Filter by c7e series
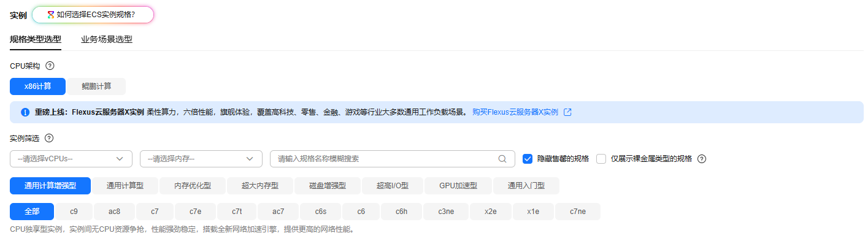Viewport: 868px width, 241px height. click(196, 212)
